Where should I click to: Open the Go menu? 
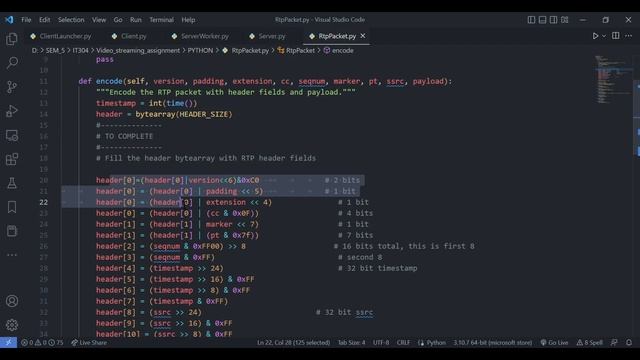118,20
